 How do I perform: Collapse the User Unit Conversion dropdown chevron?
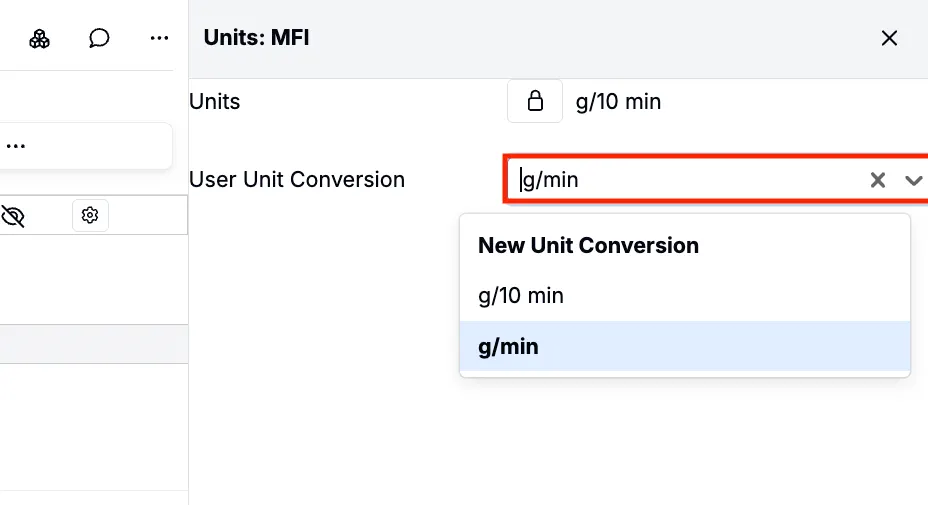coord(913,180)
